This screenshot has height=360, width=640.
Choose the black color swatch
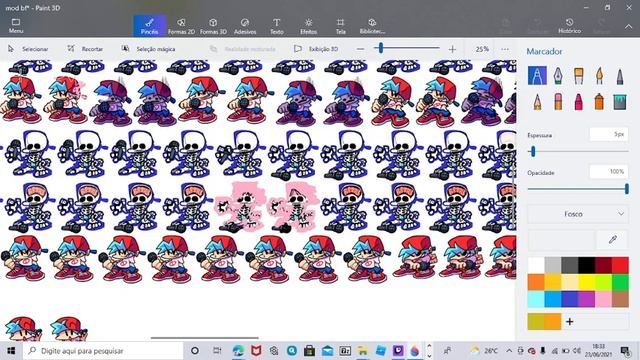pyautogui.click(x=587, y=265)
